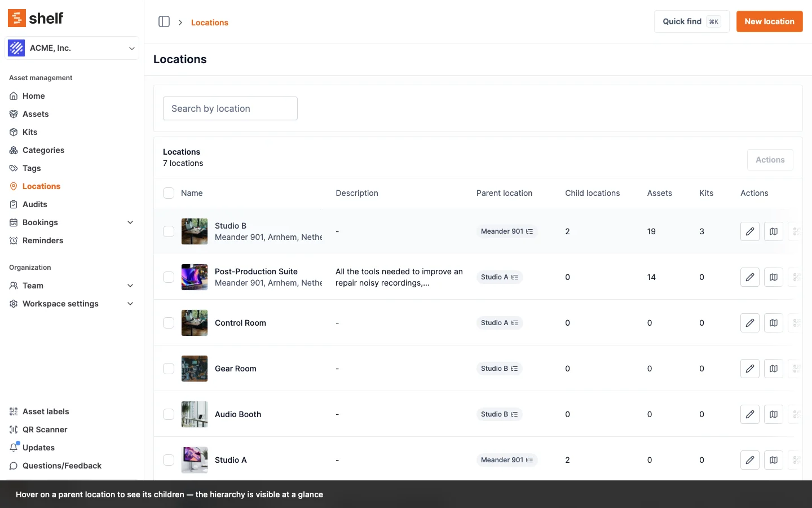Go to Assets in the sidebar
The height and width of the screenshot is (508, 812).
pos(36,114)
